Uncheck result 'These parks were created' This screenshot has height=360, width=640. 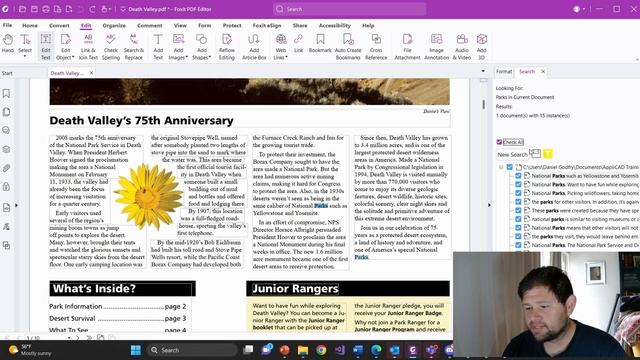coord(518,211)
